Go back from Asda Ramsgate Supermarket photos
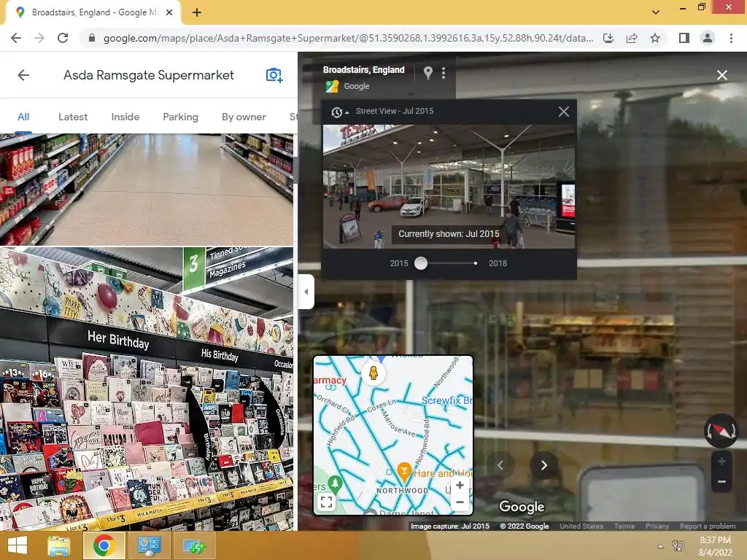747x560 pixels. click(x=23, y=75)
